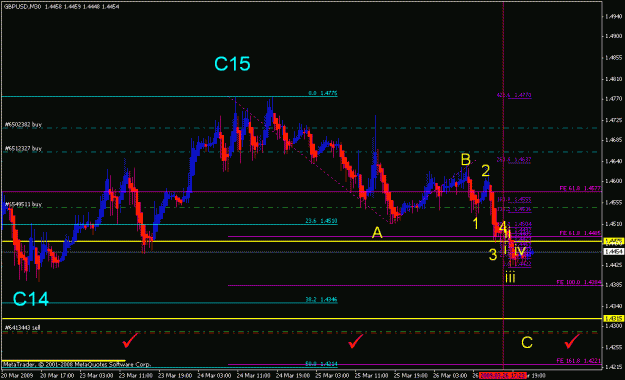
Task: Click the yellow wave label 1
Action: (x=476, y=224)
